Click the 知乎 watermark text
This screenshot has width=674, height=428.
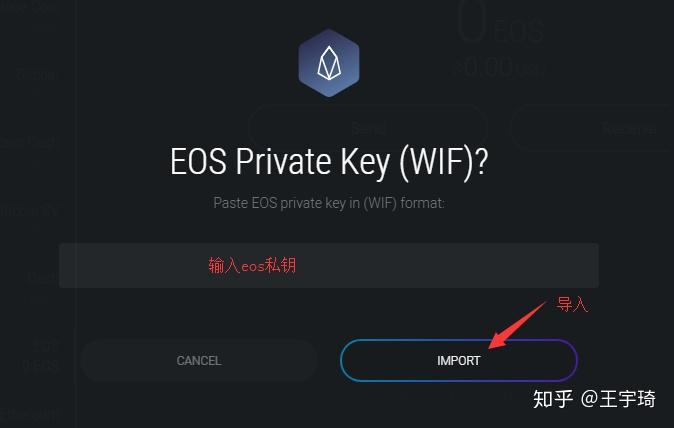553,399
